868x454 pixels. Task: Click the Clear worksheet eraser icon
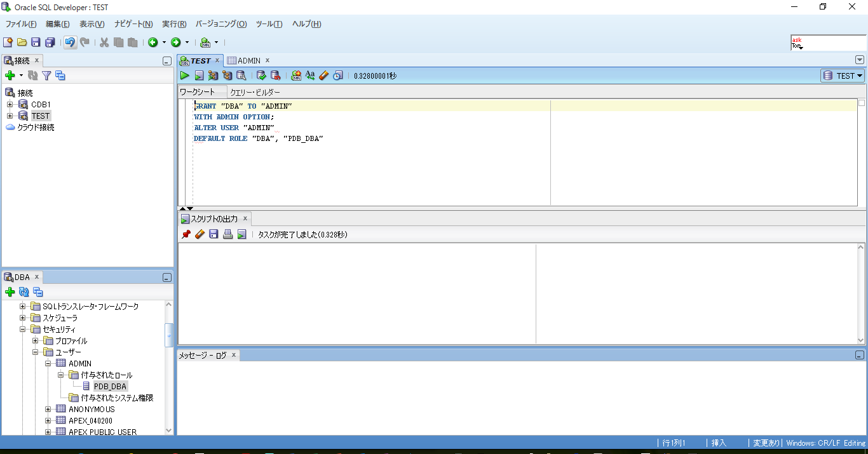coord(324,76)
